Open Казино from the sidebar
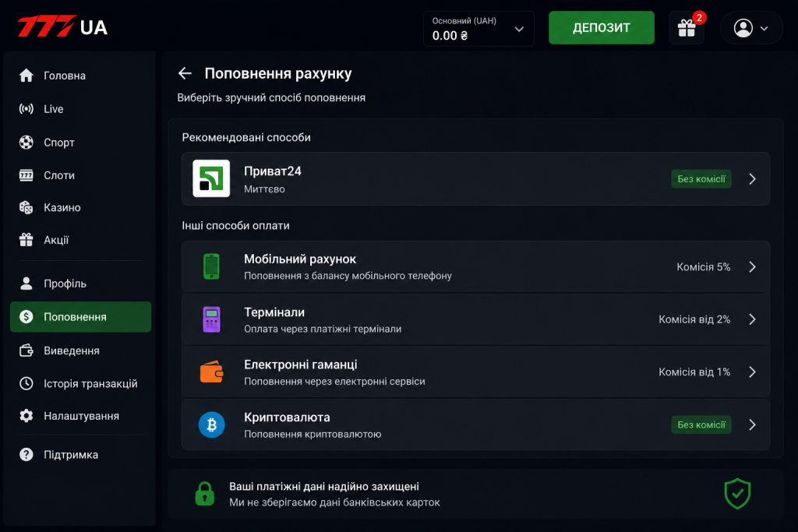798x532 pixels. point(62,207)
